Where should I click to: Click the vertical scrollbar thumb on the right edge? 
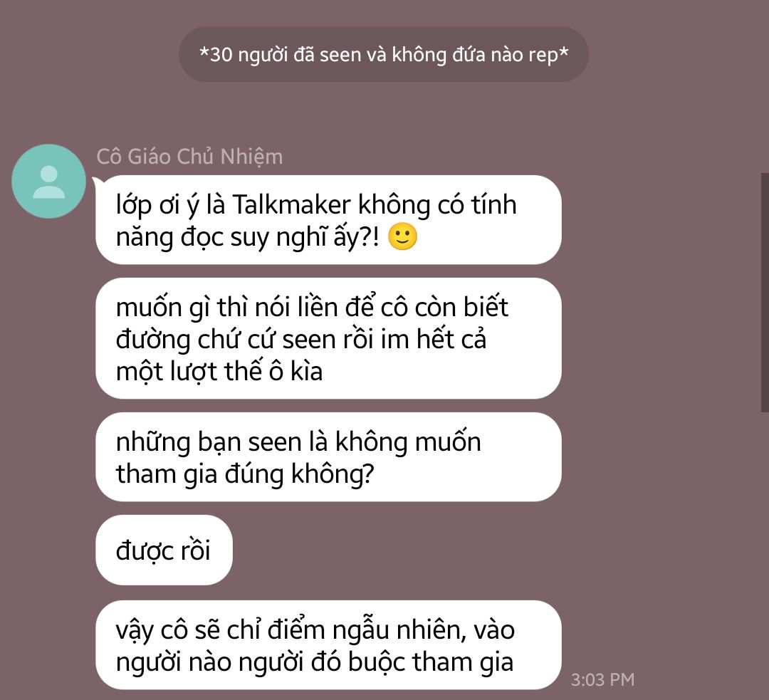pos(765,293)
